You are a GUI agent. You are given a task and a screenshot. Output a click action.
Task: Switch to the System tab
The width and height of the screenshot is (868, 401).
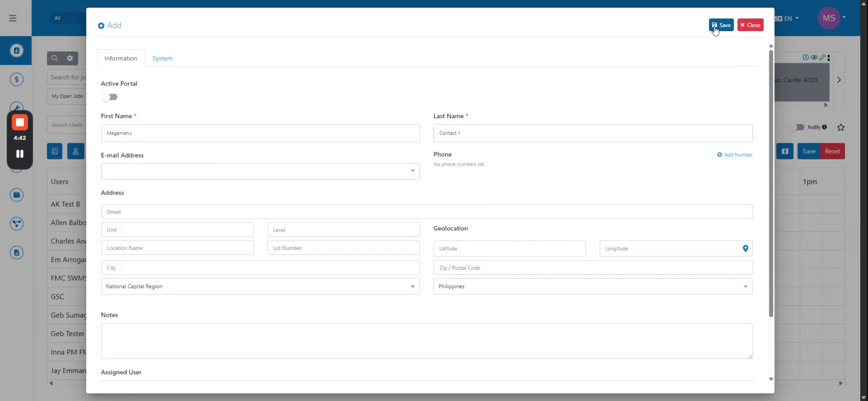pyautogui.click(x=162, y=58)
